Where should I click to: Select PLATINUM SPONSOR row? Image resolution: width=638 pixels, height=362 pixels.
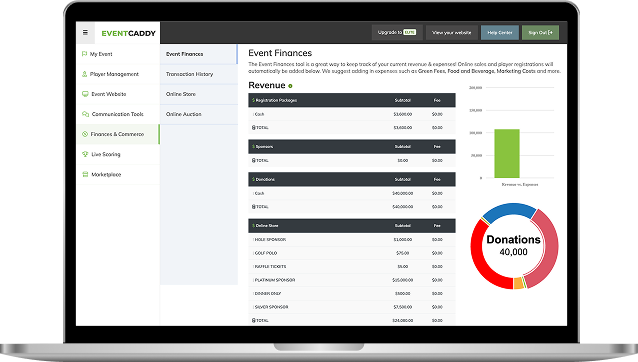[x=352, y=280]
